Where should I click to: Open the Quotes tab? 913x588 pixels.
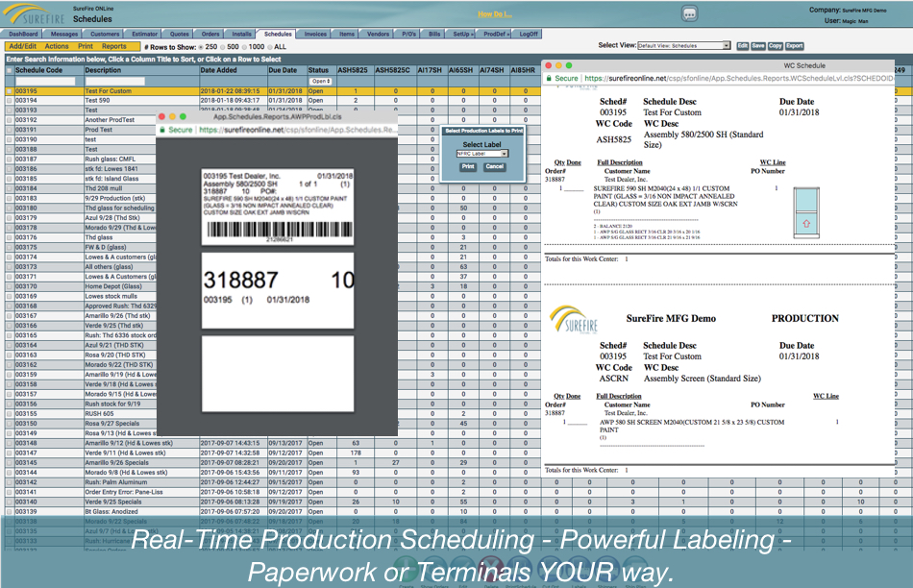tap(180, 35)
